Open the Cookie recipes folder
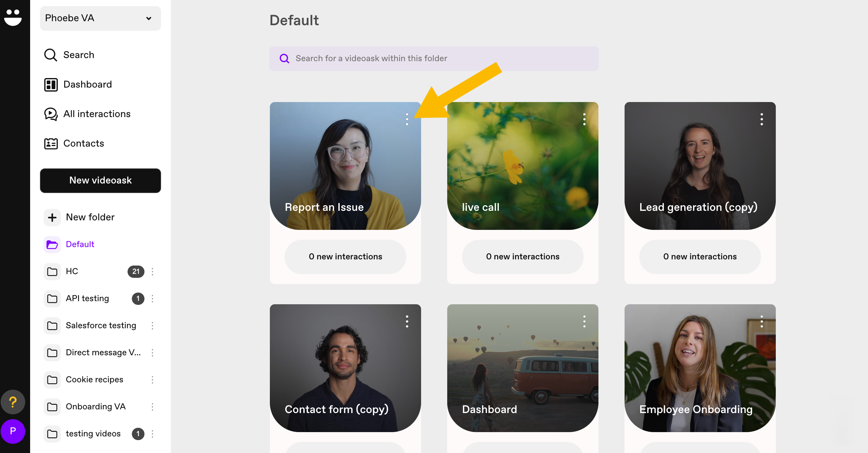The image size is (868, 453). click(94, 380)
